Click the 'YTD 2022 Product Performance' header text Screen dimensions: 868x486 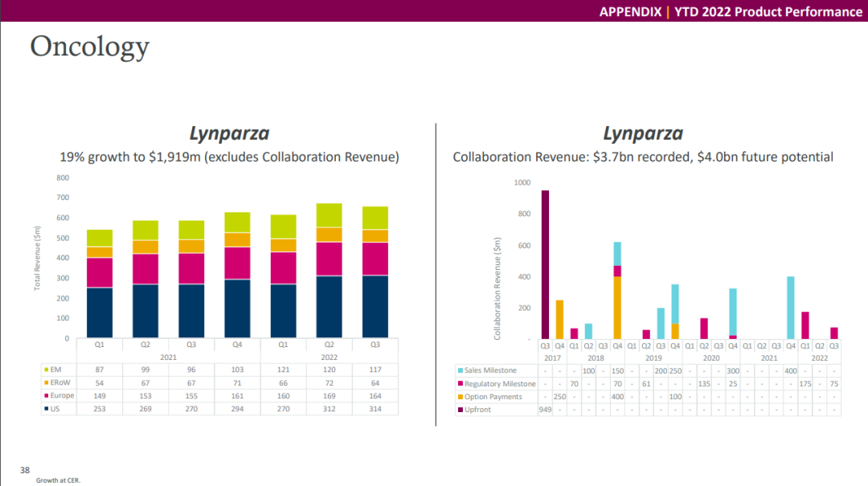click(x=768, y=11)
